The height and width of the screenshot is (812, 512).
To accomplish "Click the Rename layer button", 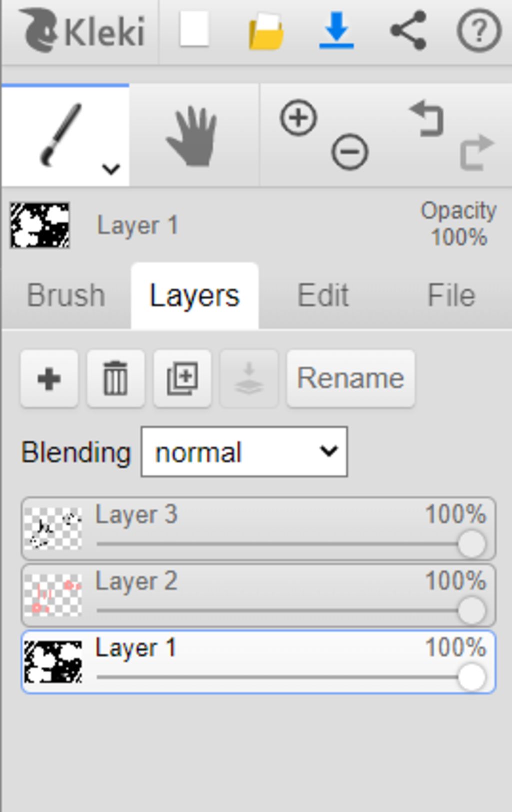I will pyautogui.click(x=351, y=378).
